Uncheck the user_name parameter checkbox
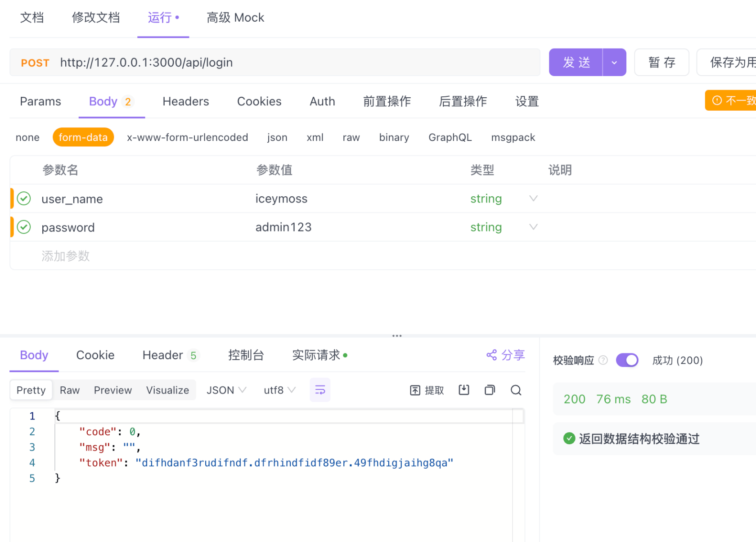This screenshot has height=542, width=756. [24, 199]
